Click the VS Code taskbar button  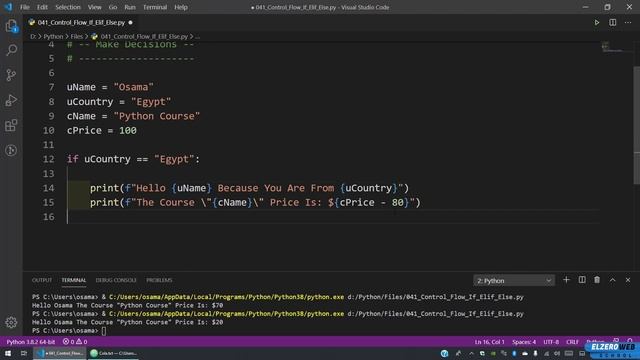click(60, 353)
